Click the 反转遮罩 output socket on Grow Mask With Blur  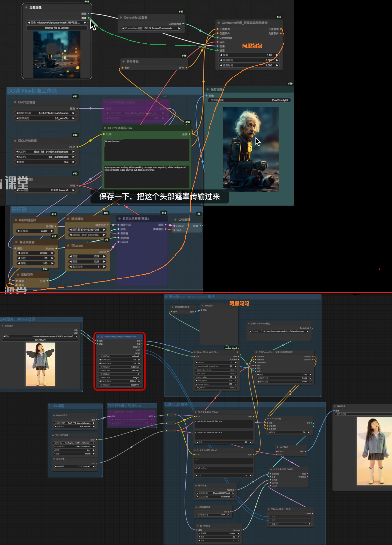coord(238,359)
